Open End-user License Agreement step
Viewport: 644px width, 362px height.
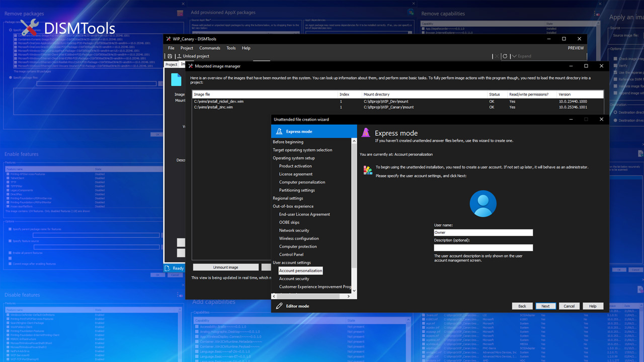tap(304, 214)
